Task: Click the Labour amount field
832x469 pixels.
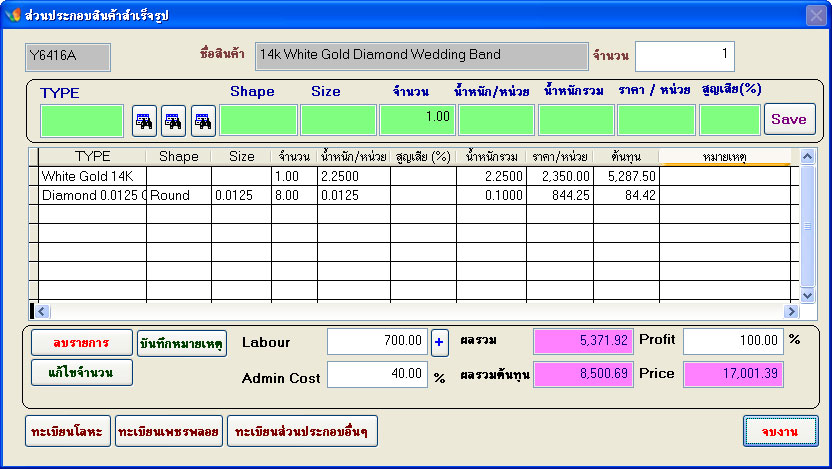Action: [x=377, y=342]
